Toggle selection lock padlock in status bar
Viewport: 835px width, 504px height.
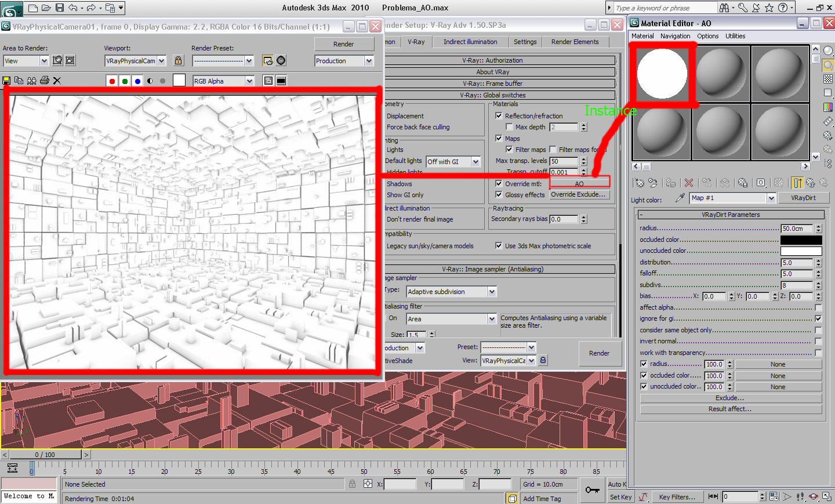tap(352, 484)
